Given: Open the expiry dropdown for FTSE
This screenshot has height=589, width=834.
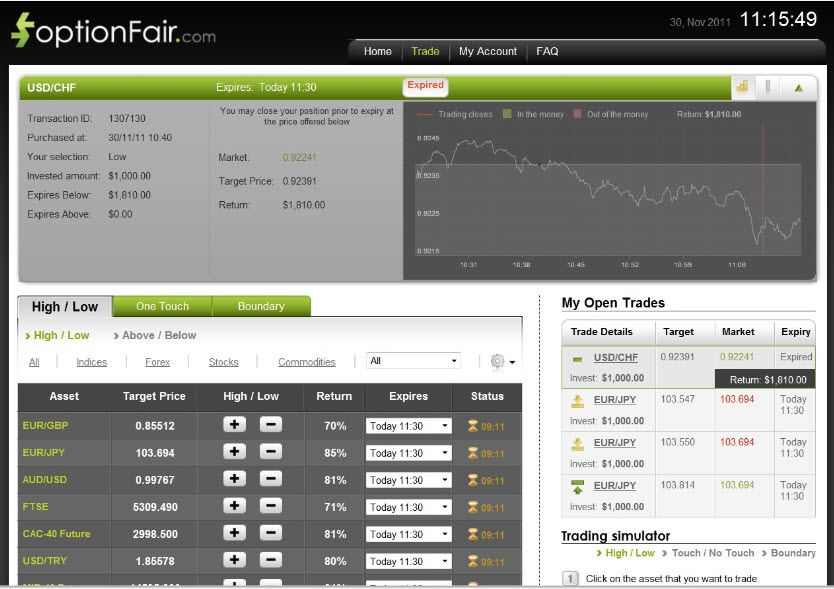Looking at the screenshot, I should point(408,507).
